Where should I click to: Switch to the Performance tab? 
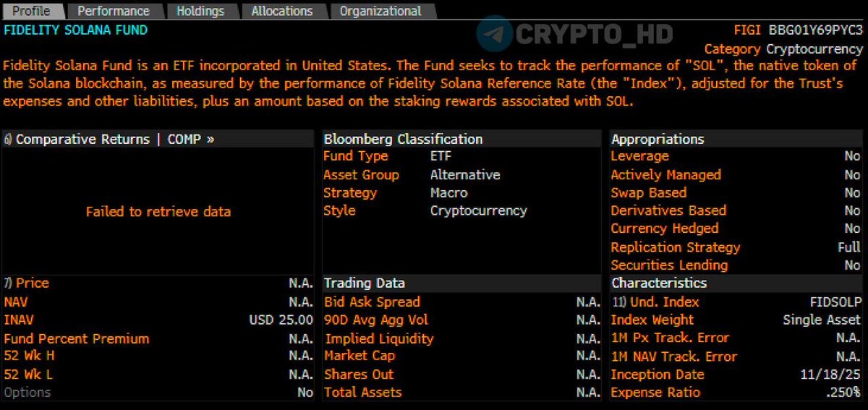pyautogui.click(x=113, y=11)
